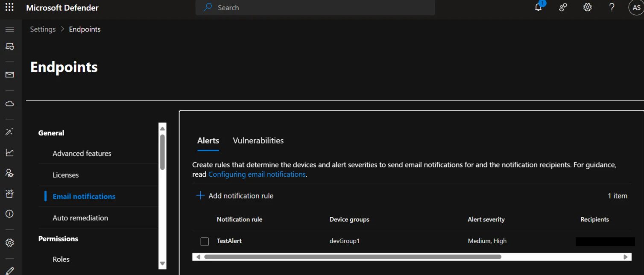Viewport: 644px width, 275px height.
Task: Open the learning hub person icon
Action: (9, 173)
